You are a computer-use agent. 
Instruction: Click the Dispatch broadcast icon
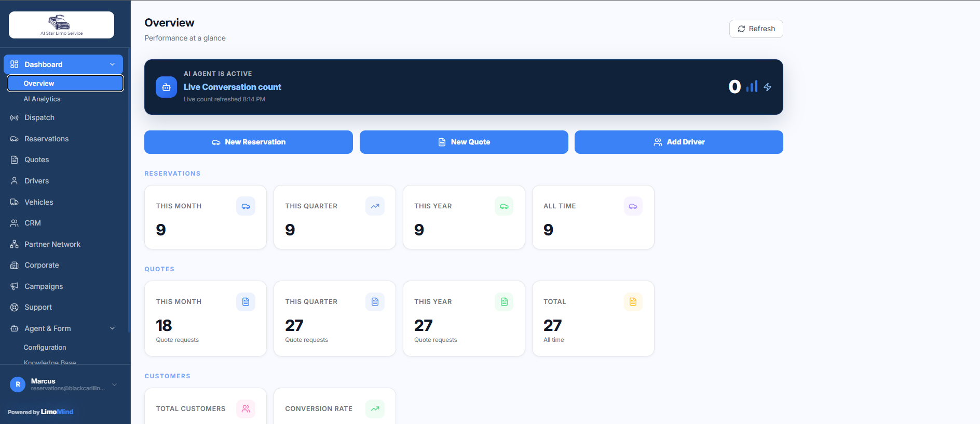point(14,117)
